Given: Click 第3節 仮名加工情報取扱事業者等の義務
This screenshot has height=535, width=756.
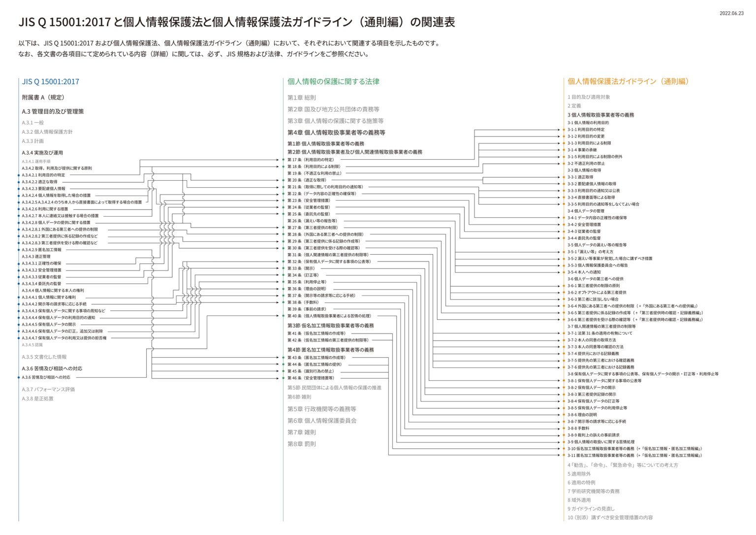Looking at the screenshot, I should (x=331, y=325).
